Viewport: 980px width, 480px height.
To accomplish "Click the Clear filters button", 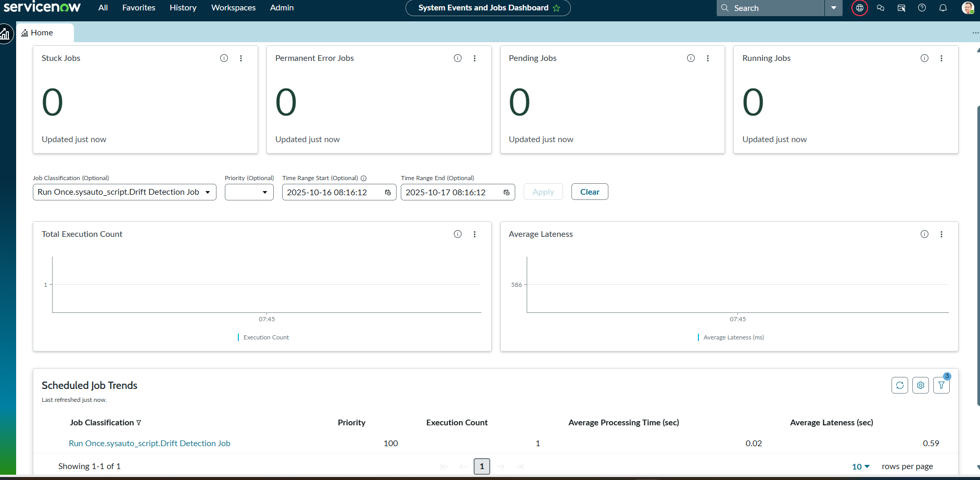I will point(589,192).
